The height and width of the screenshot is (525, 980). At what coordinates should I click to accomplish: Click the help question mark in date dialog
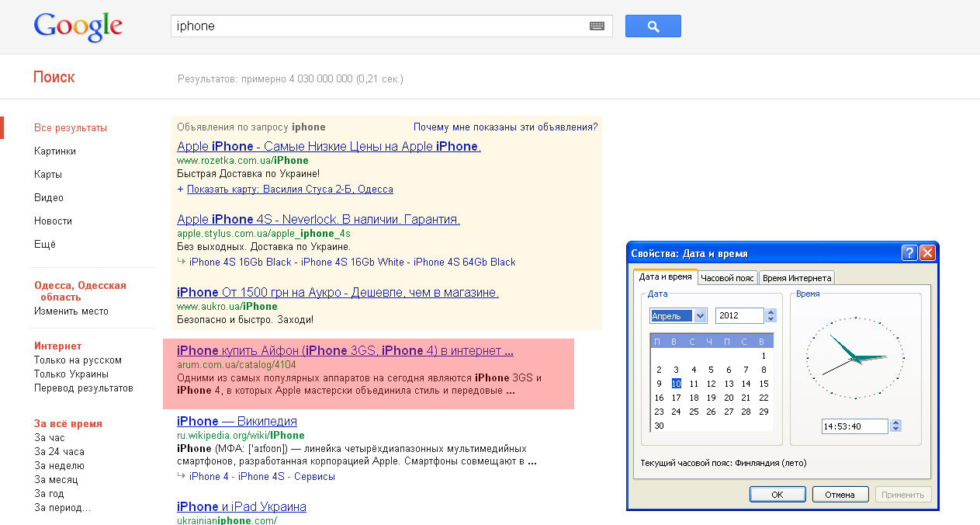(x=910, y=253)
